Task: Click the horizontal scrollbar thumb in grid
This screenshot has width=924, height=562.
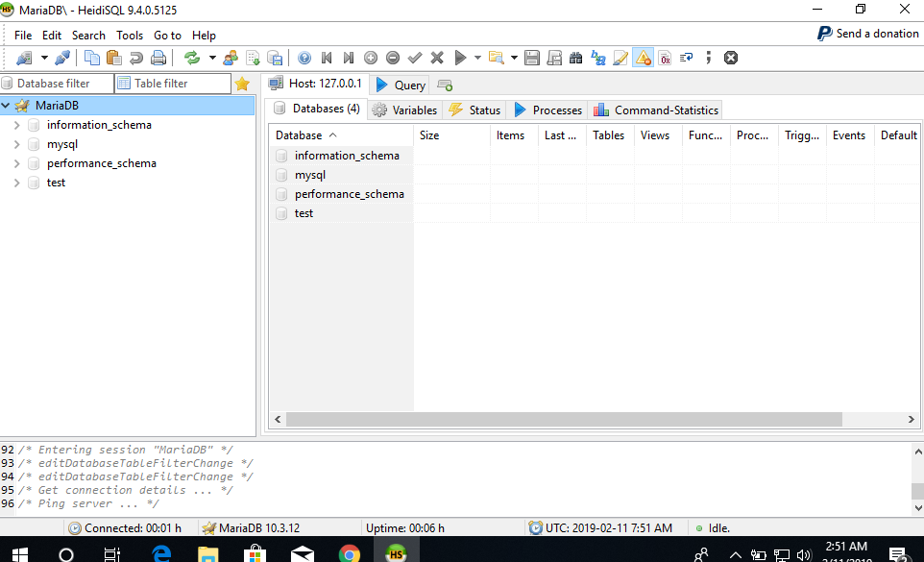Action: coord(564,420)
